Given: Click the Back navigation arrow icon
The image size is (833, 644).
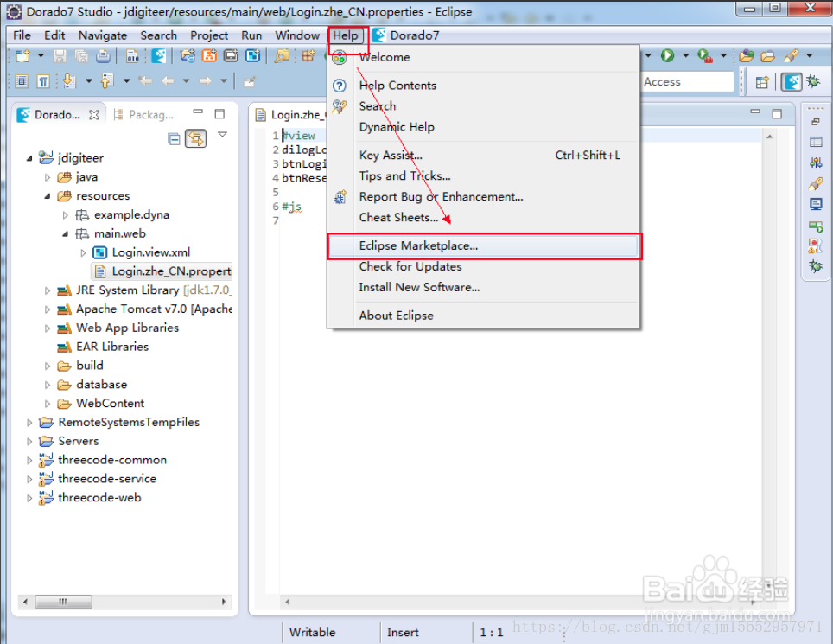Looking at the screenshot, I should tap(168, 80).
